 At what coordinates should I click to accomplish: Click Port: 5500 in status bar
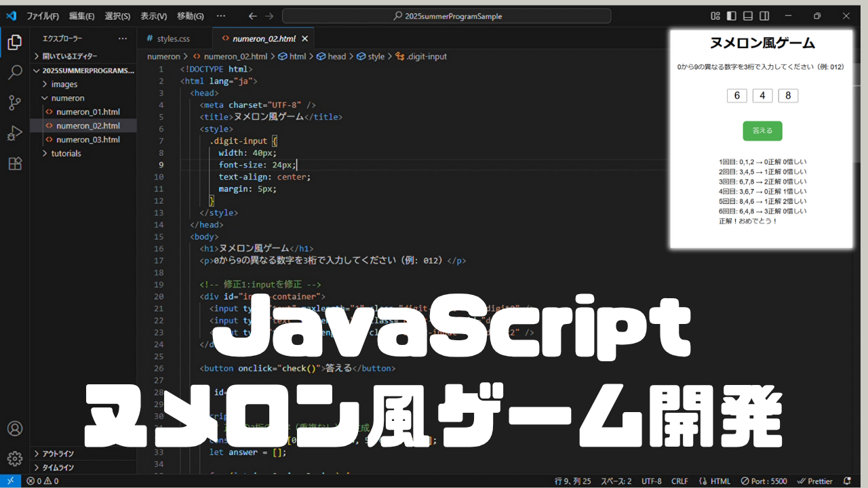[x=764, y=481]
